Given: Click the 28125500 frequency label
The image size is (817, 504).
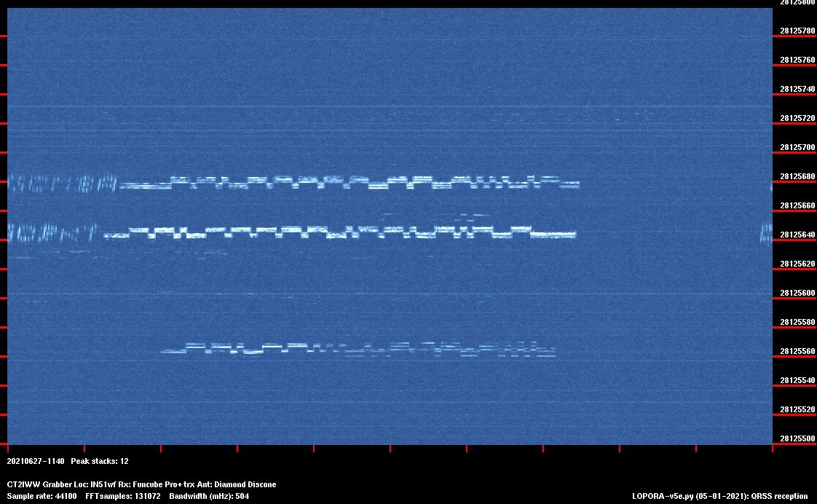Looking at the screenshot, I should click(797, 439).
